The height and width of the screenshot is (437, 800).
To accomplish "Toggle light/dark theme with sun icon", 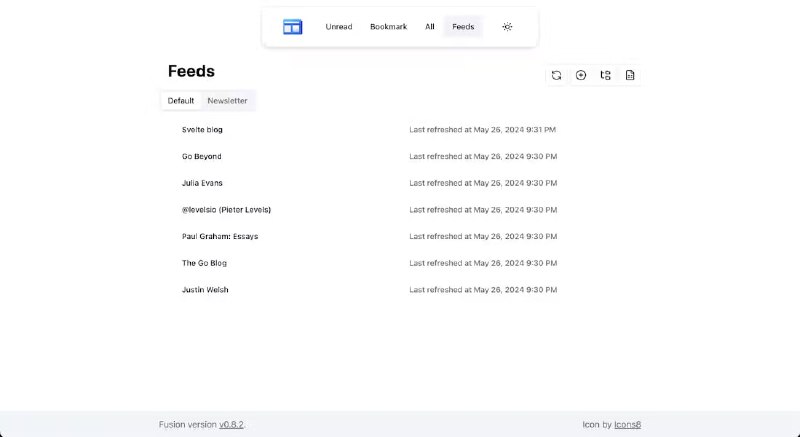I will [507, 27].
